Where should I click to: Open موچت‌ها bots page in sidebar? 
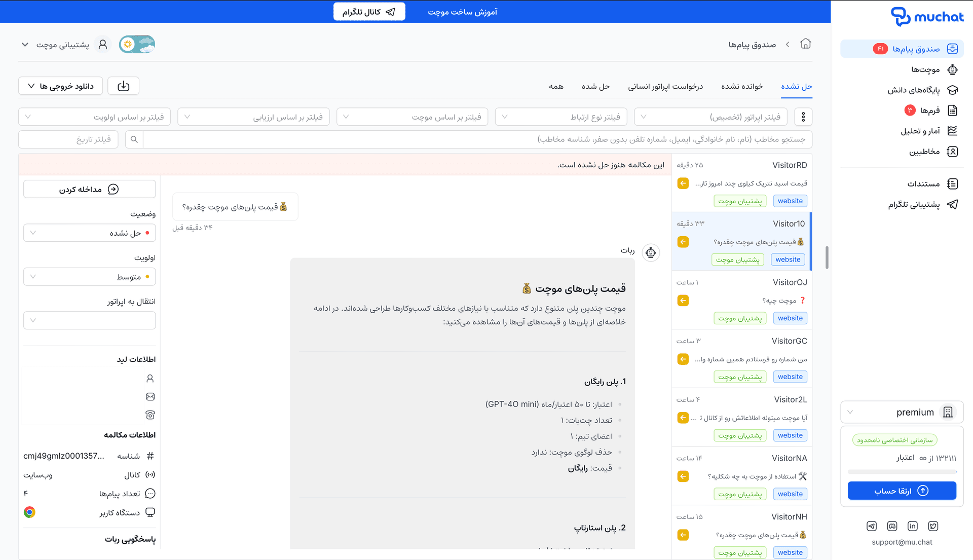pos(934,69)
